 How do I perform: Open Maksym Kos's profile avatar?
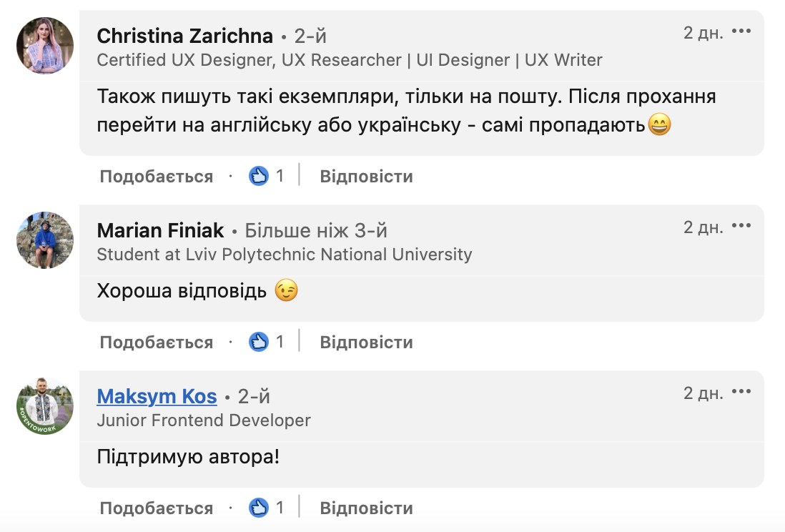(45, 405)
